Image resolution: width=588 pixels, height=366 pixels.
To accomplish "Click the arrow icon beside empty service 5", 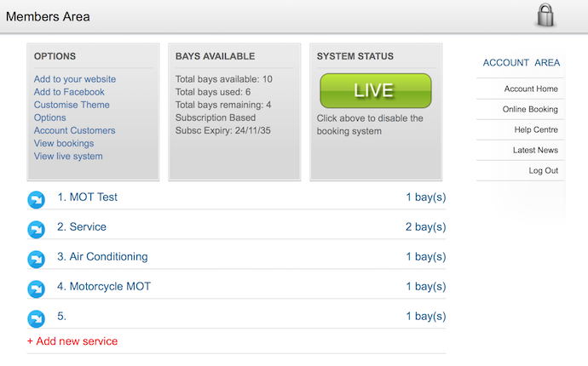I will pyautogui.click(x=36, y=317).
